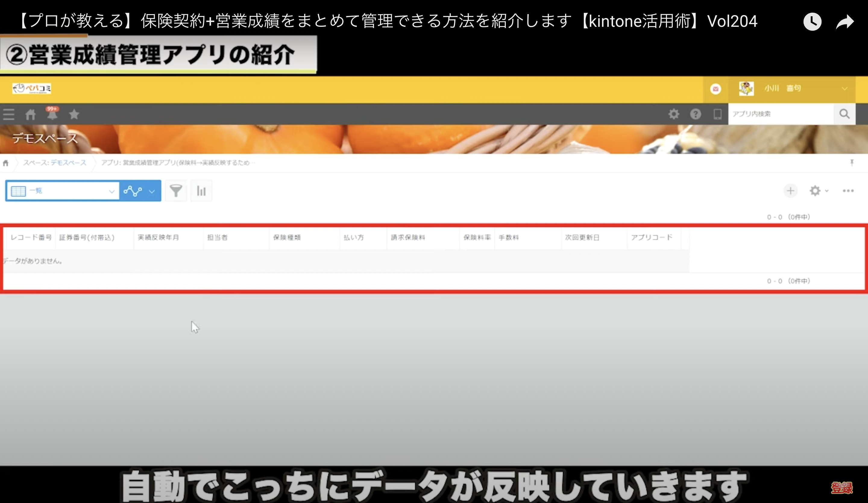This screenshot has height=503, width=868.
Task: Click the アプリ内検索 search field
Action: click(x=780, y=114)
